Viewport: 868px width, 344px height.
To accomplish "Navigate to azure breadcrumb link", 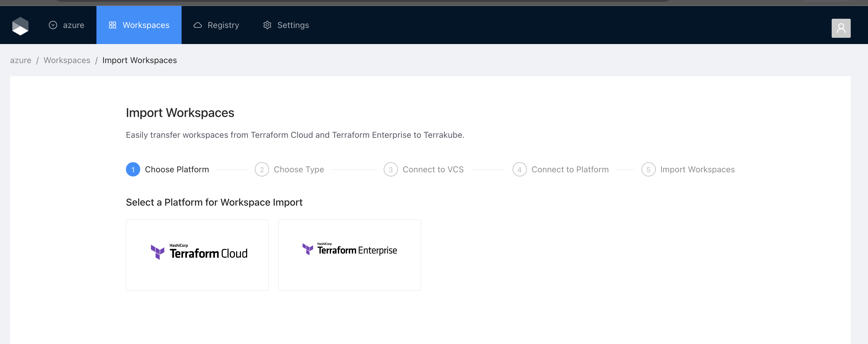I will tap(21, 60).
